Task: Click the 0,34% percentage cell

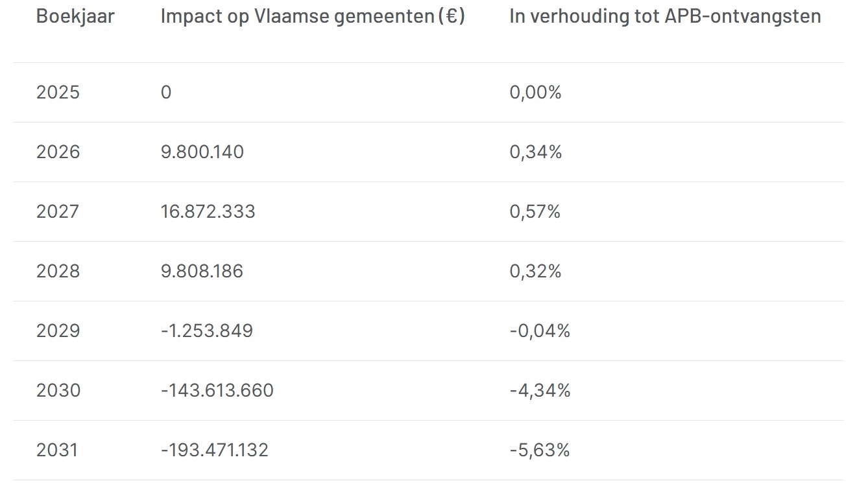Action: [535, 152]
